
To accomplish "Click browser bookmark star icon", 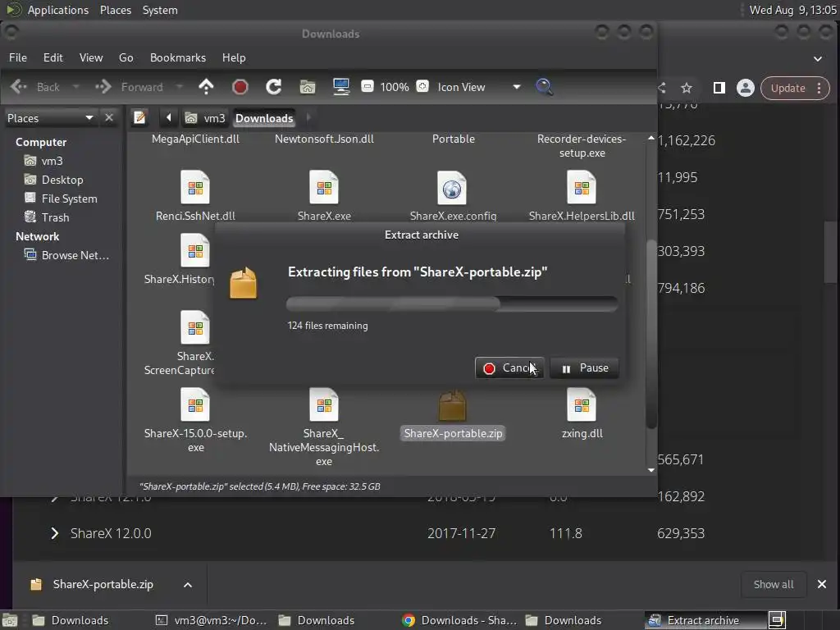I will 687,88.
